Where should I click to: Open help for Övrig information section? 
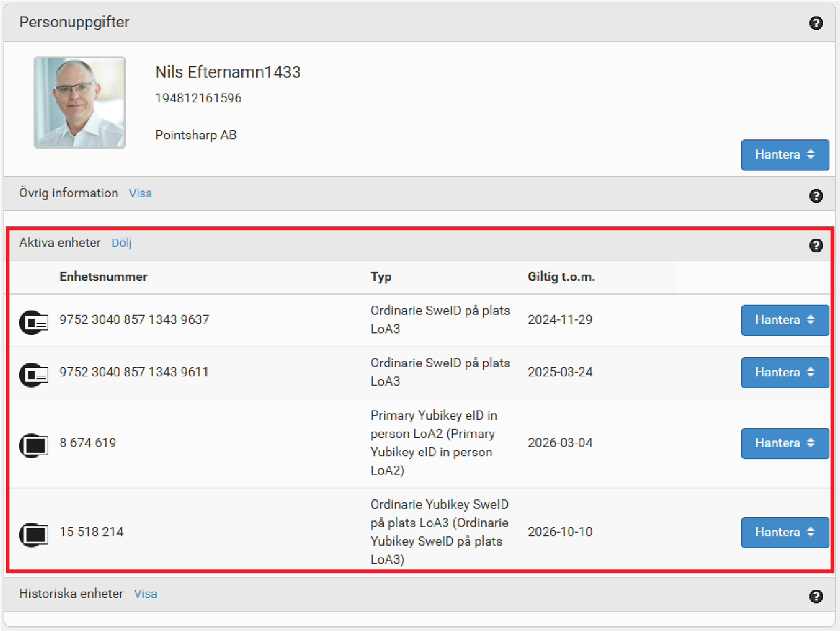[x=815, y=196]
